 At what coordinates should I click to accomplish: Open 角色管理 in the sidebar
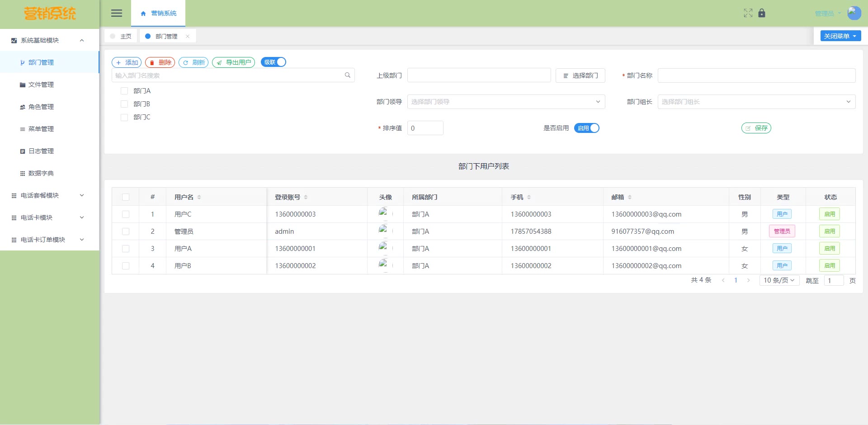[41, 107]
